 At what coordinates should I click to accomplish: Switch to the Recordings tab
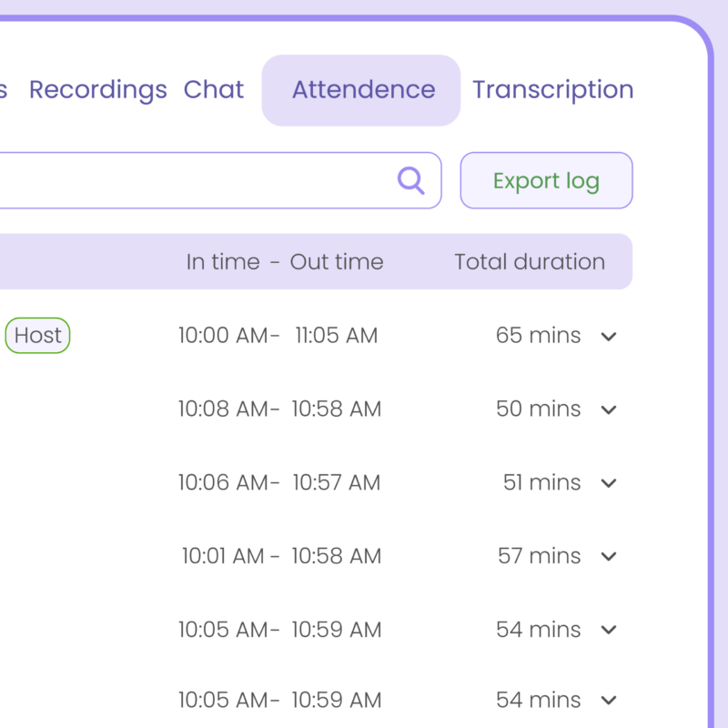(x=98, y=90)
